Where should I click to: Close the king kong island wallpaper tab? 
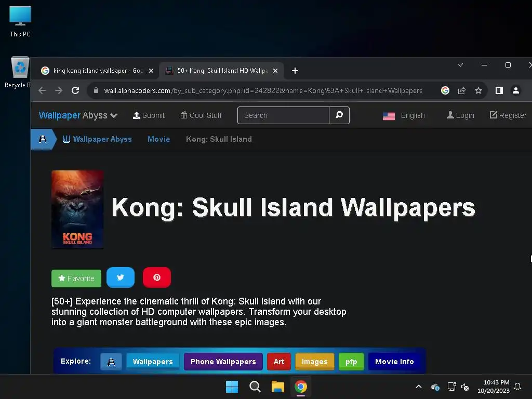(151, 71)
